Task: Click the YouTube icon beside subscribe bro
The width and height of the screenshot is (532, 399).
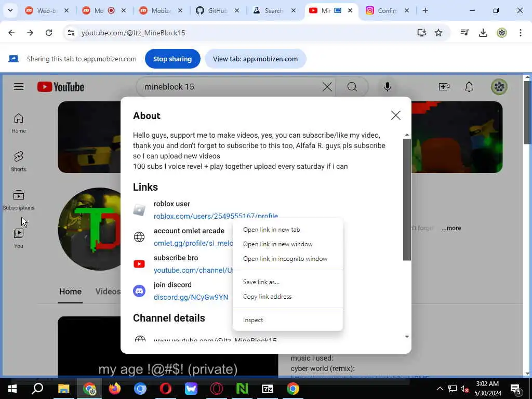Action: (139, 263)
